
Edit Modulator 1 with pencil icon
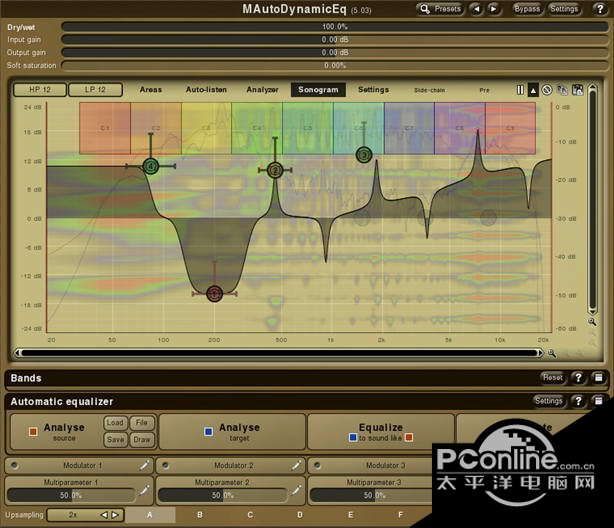click(x=144, y=465)
